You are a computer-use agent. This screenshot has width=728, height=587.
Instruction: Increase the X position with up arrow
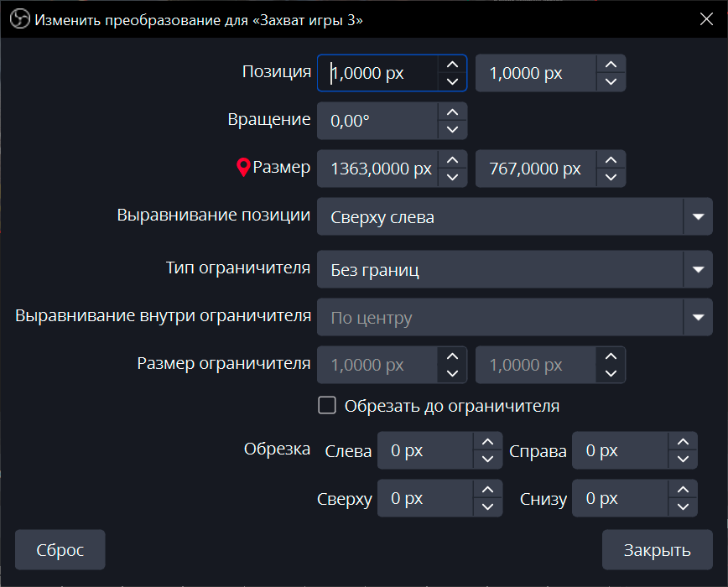click(x=453, y=65)
